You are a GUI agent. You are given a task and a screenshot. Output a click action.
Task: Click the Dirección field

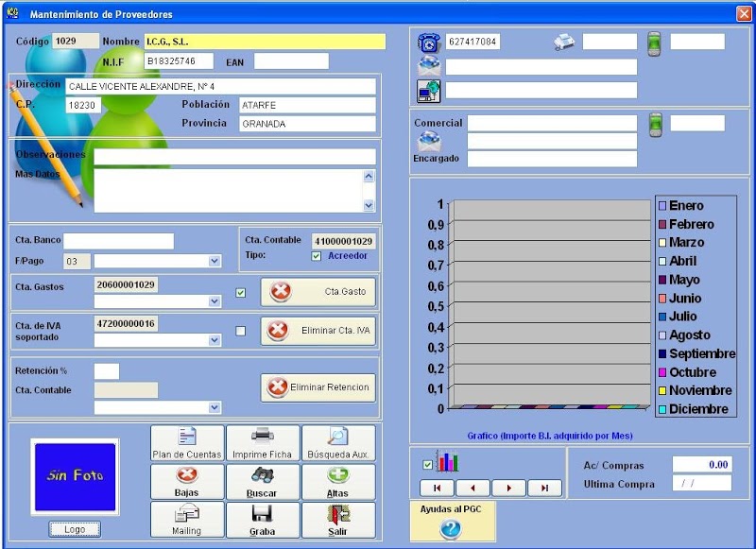[220, 87]
